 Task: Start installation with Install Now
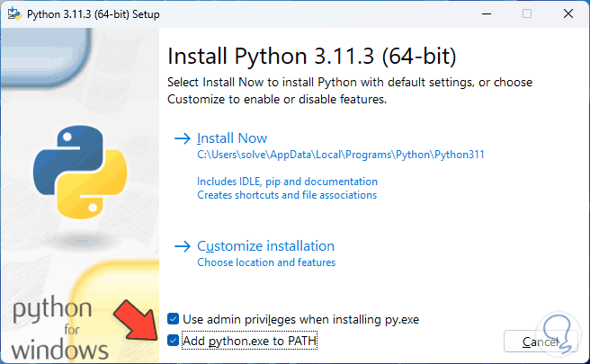(232, 138)
